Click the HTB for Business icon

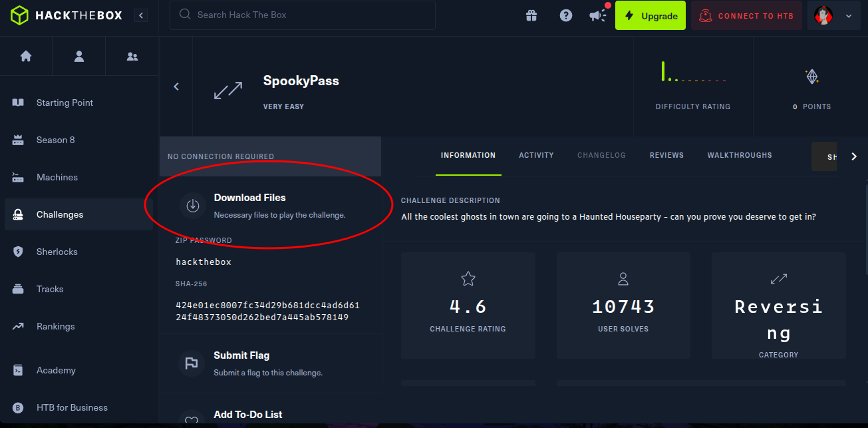tap(18, 407)
